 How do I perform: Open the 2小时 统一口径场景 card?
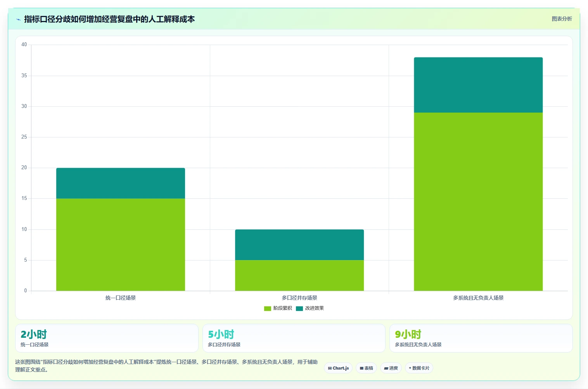[x=107, y=338]
